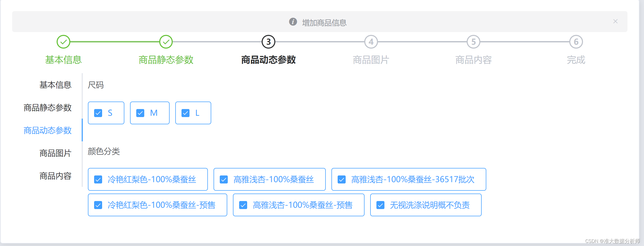Uncheck 高雅浅杏-100%桑蚕丝-预售 color option
This screenshot has height=246, width=644.
(x=243, y=205)
